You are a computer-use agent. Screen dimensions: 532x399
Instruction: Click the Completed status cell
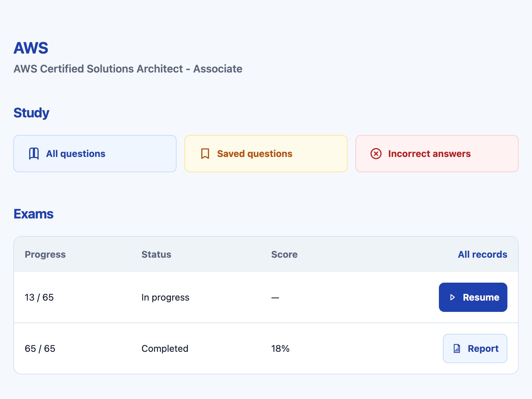(x=165, y=348)
